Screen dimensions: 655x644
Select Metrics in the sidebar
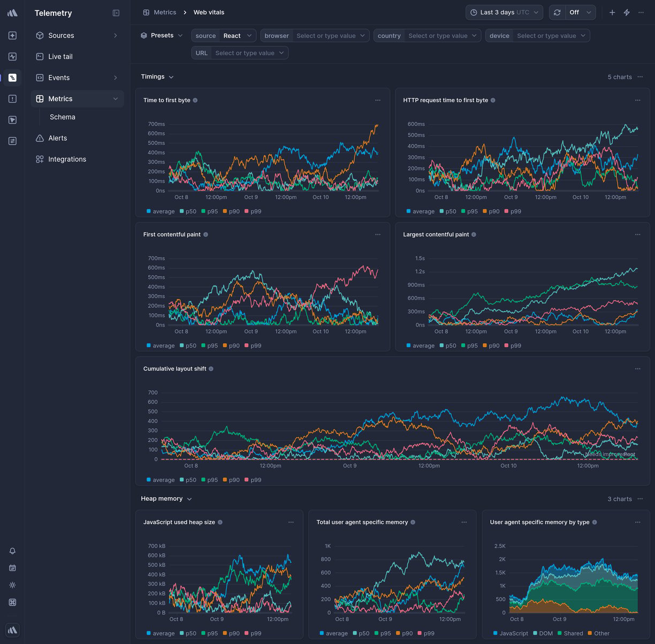77,99
